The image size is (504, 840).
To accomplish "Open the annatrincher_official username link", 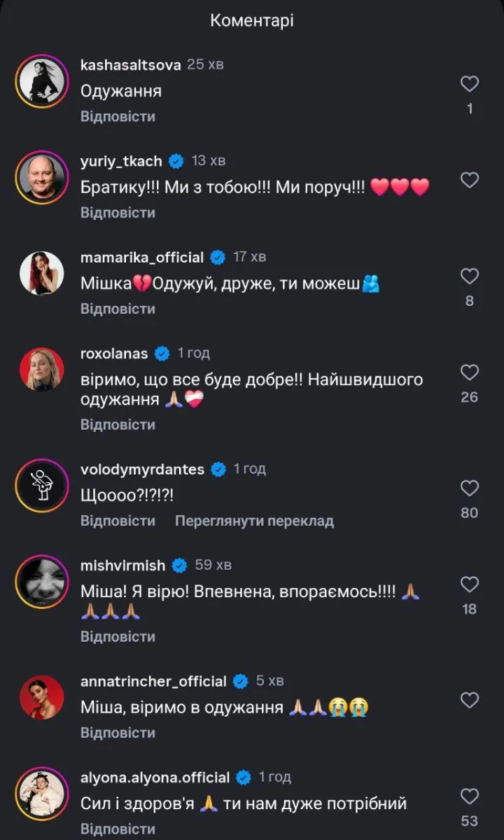I will [153, 681].
